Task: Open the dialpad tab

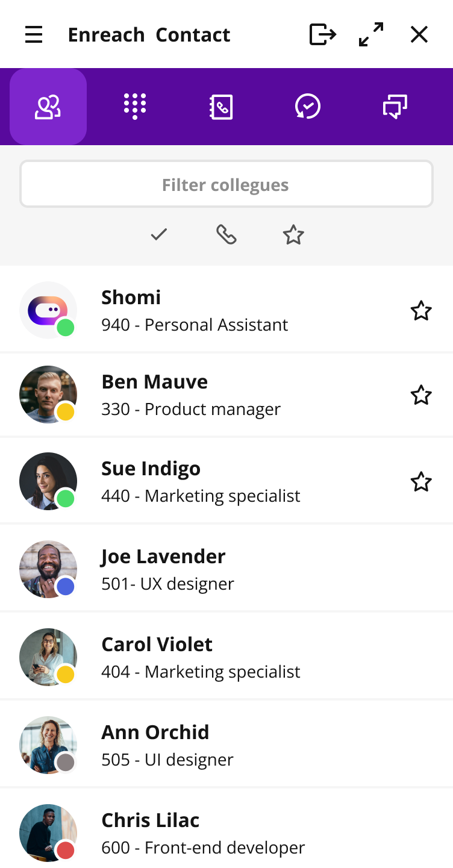Action: pos(135,107)
